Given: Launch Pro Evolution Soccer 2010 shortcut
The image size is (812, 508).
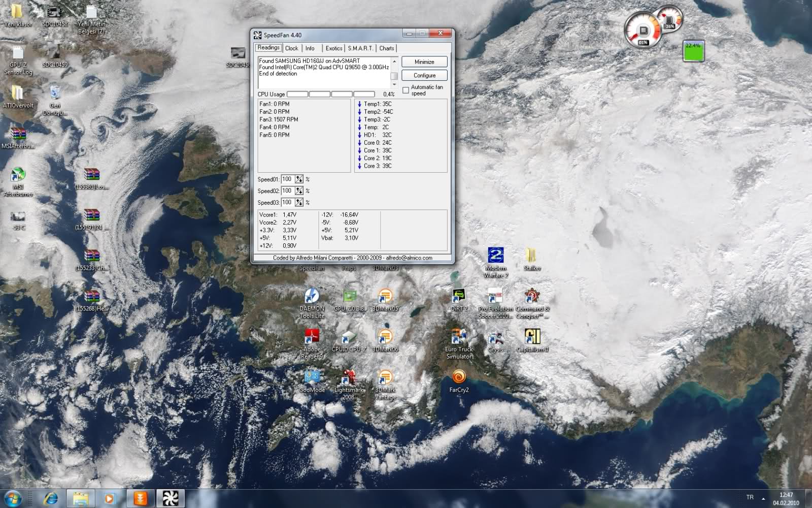Looking at the screenshot, I should tap(495, 303).
